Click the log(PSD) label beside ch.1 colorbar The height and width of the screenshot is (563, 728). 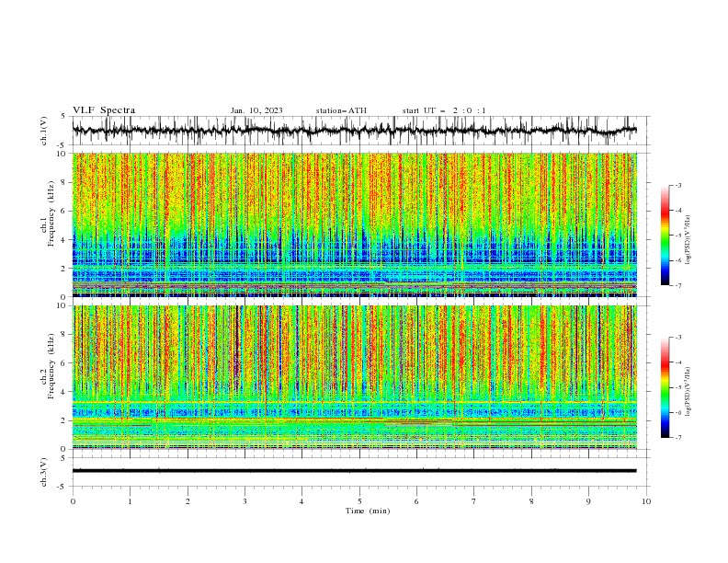[688, 240]
